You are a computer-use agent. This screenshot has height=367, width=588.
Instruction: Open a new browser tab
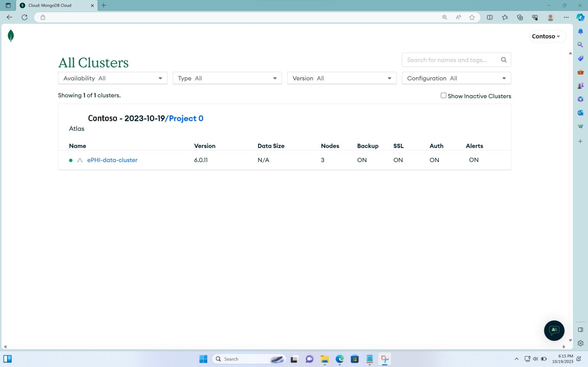[x=103, y=5]
